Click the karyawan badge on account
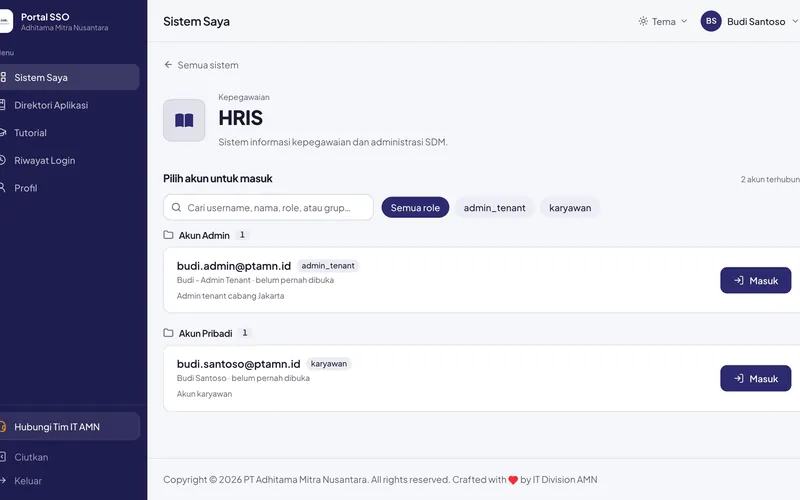 [x=329, y=364]
